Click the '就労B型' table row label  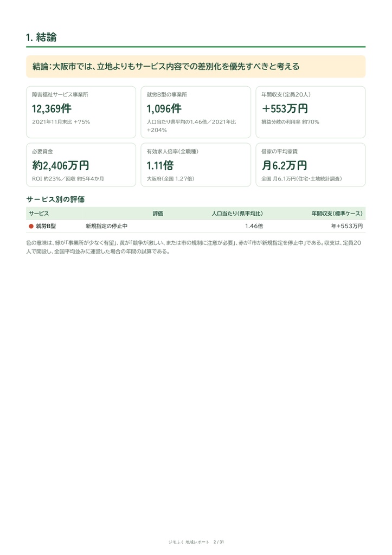pos(46,226)
